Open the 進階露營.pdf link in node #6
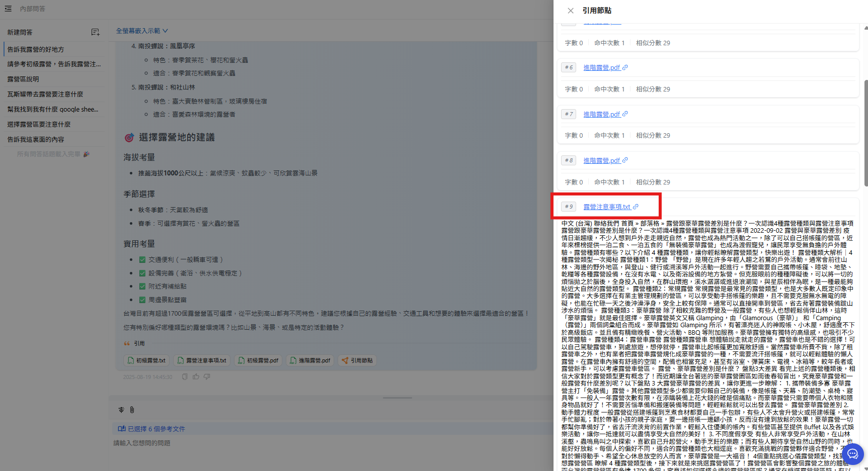 [x=602, y=67]
